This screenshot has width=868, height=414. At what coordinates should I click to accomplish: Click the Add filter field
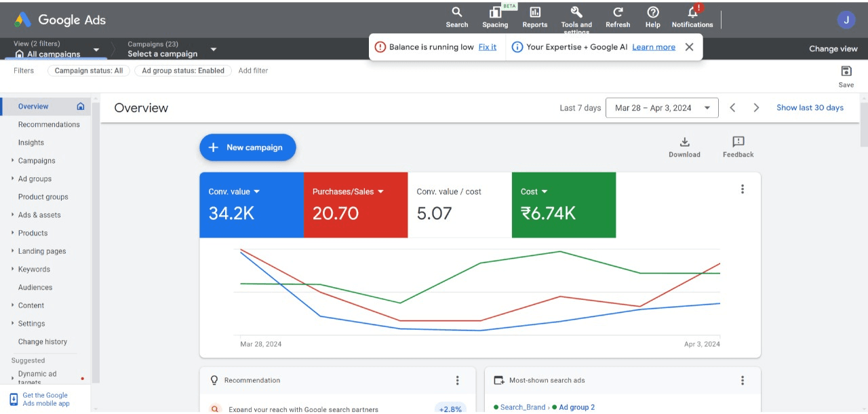[x=253, y=71]
